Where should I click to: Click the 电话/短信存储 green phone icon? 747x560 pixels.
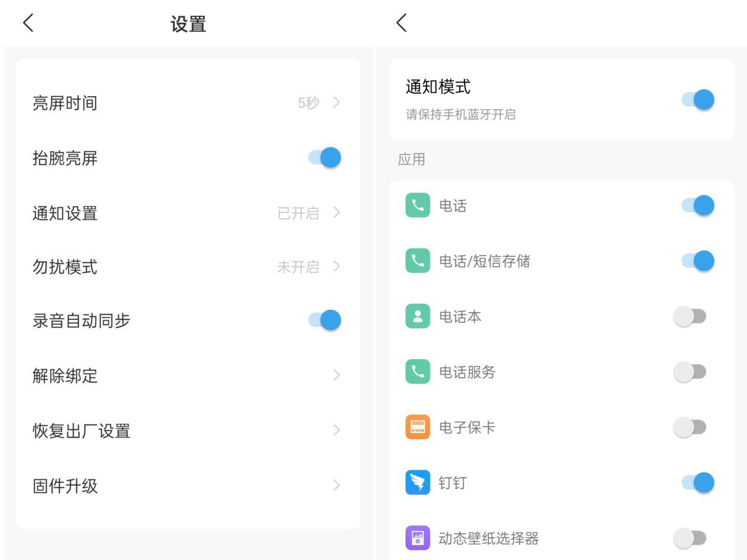[x=417, y=261]
